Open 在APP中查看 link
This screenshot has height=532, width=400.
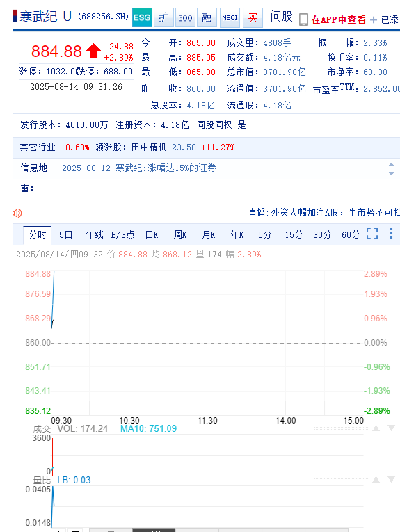339,19
